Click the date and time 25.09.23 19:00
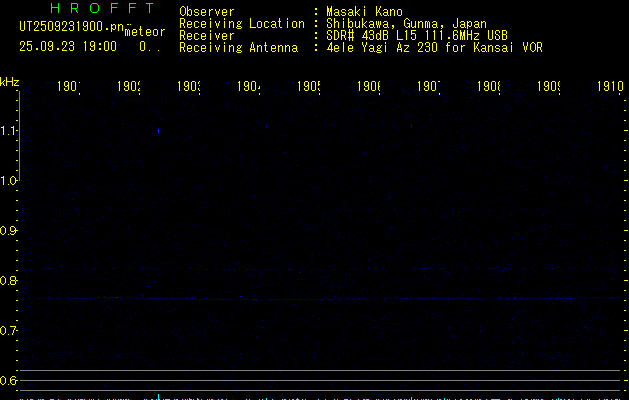629x400 pixels. 68,46
